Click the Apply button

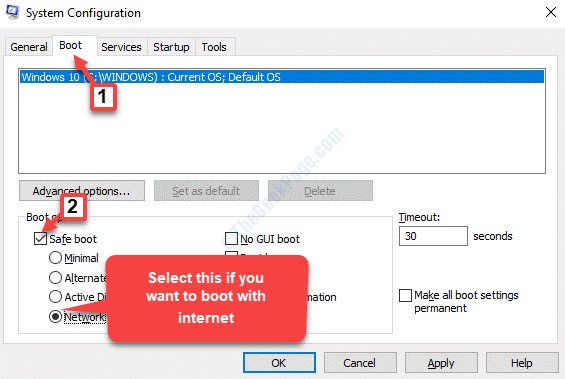click(x=441, y=362)
